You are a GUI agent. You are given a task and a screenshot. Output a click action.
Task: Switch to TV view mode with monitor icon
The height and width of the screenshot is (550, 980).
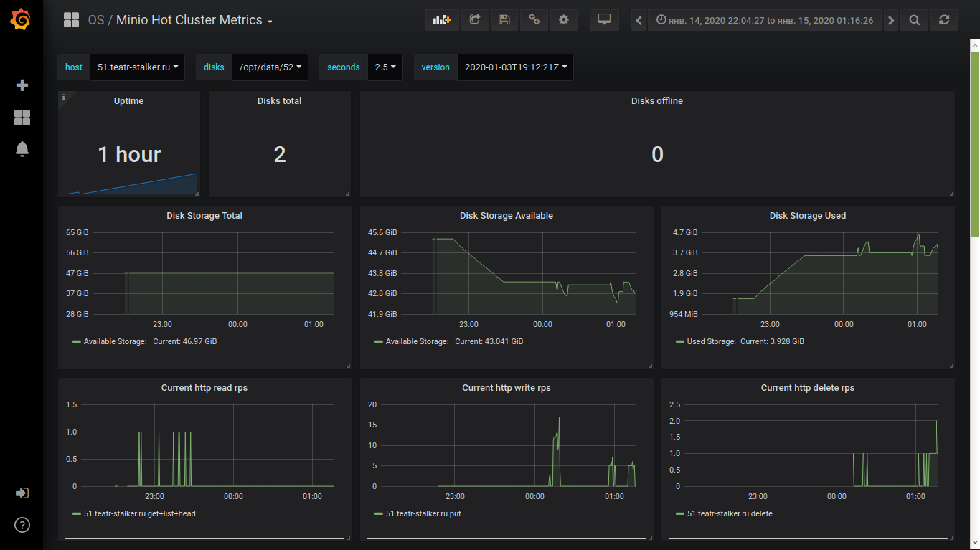pyautogui.click(x=604, y=20)
